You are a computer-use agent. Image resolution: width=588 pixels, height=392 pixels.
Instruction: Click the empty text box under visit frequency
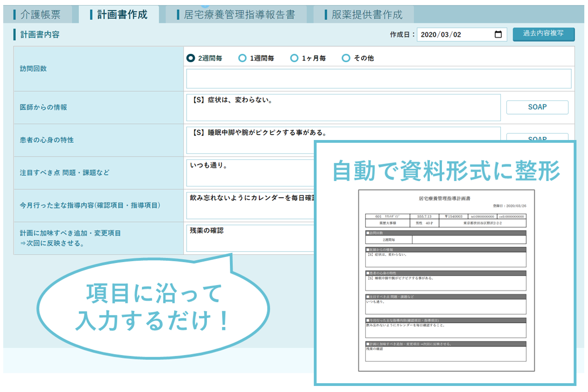(378, 79)
